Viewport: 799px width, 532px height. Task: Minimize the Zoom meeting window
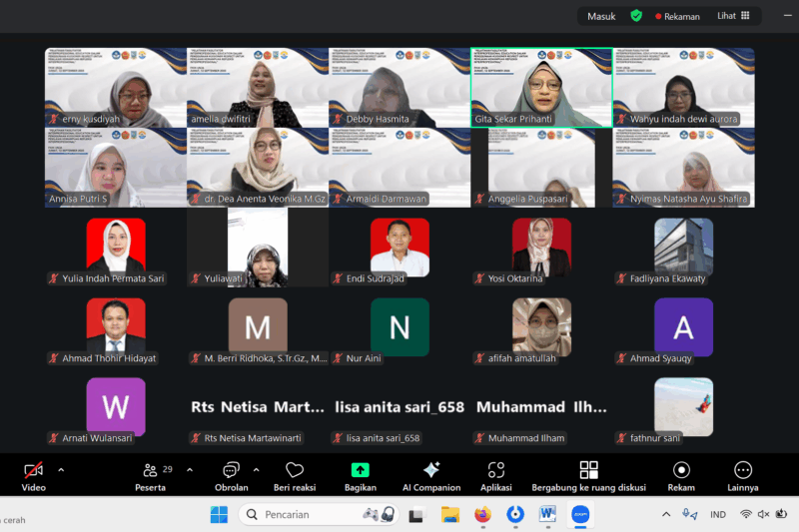787,16
